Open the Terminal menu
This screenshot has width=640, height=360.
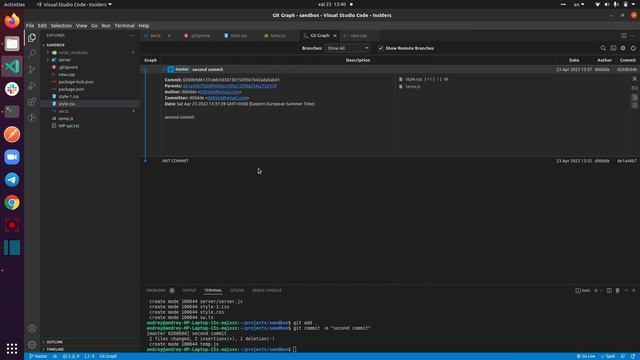[x=124, y=25]
